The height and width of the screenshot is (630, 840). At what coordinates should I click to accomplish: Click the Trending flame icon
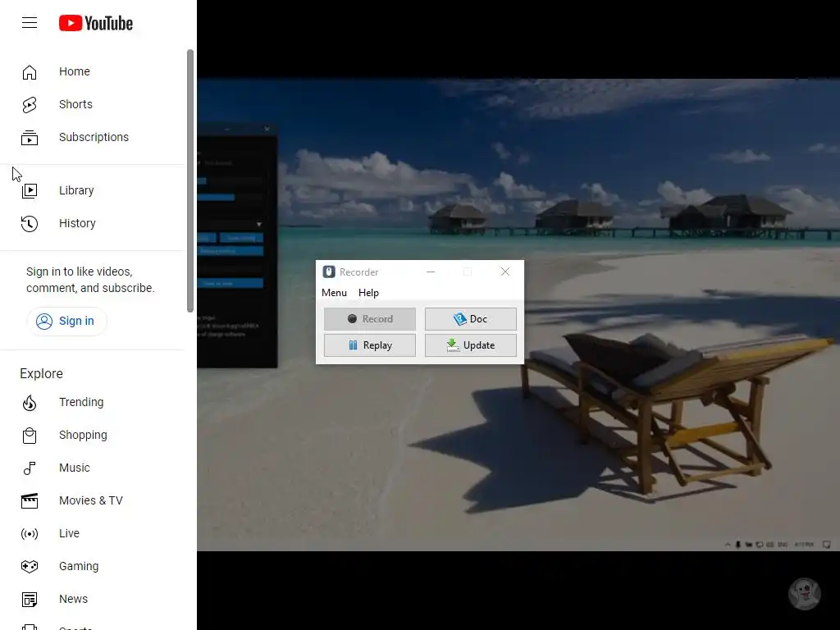point(30,402)
